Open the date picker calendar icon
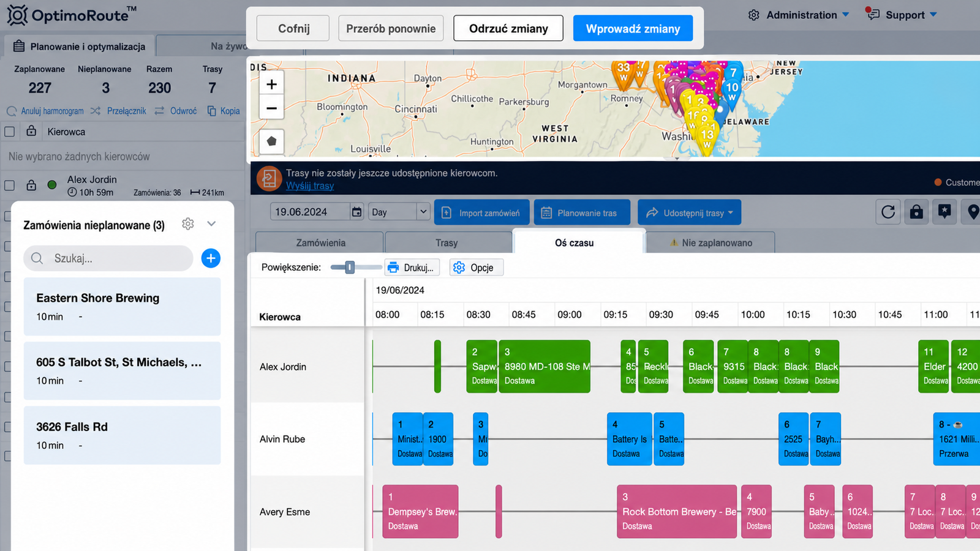The width and height of the screenshot is (980, 551). [356, 212]
